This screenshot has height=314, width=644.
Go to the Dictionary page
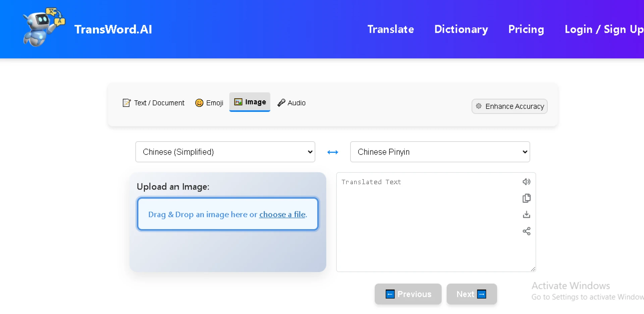pos(461,29)
